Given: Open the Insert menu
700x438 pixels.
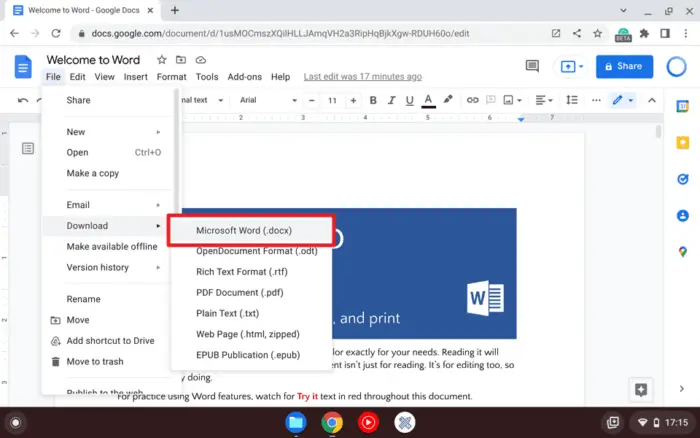Looking at the screenshot, I should [136, 77].
